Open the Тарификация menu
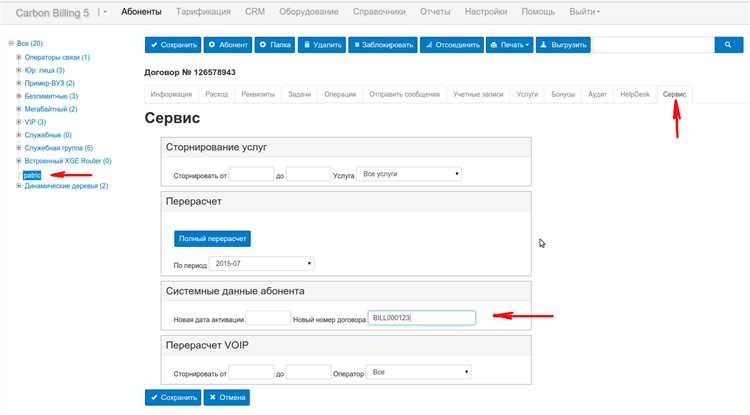 203,12
